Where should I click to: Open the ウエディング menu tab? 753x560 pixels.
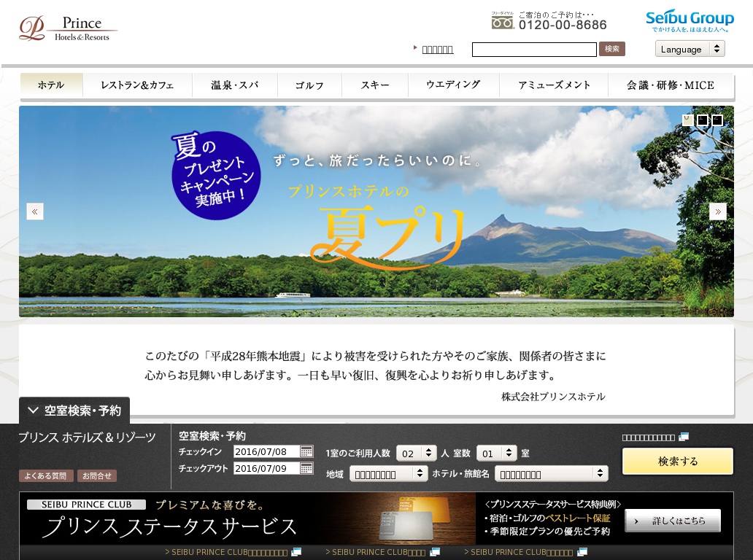pyautogui.click(x=454, y=85)
